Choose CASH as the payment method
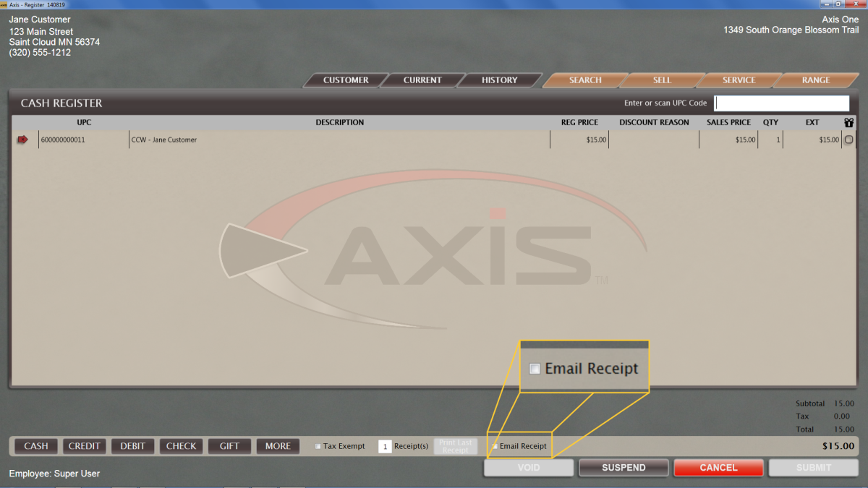The width and height of the screenshot is (868, 488). [36, 446]
